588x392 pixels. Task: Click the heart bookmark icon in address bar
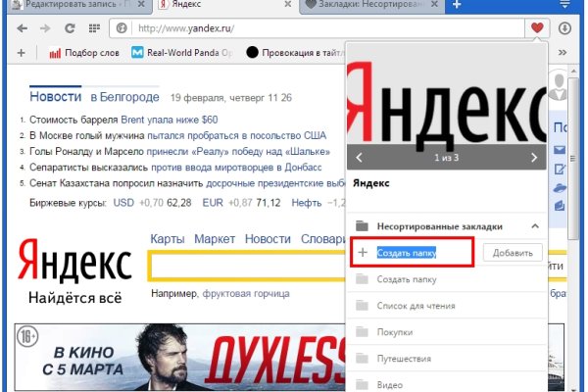tap(537, 28)
